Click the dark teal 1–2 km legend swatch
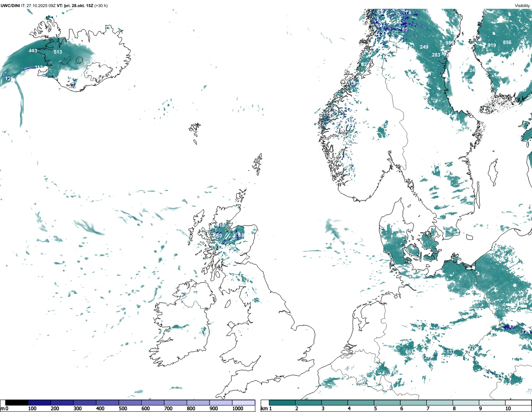The image size is (532, 412). (x=282, y=403)
